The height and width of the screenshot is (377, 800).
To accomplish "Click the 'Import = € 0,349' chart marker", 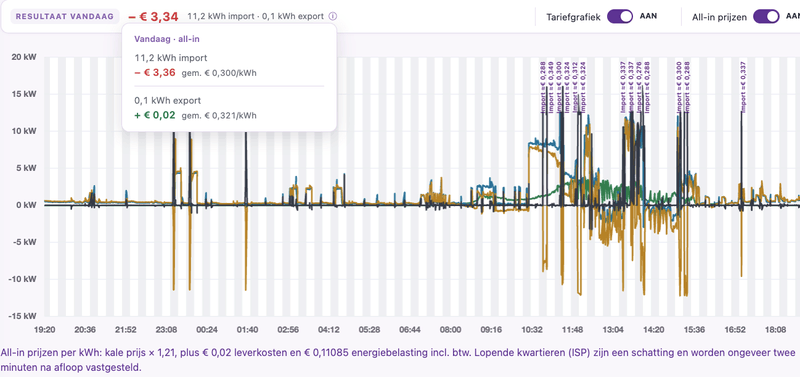I will pyautogui.click(x=551, y=86).
